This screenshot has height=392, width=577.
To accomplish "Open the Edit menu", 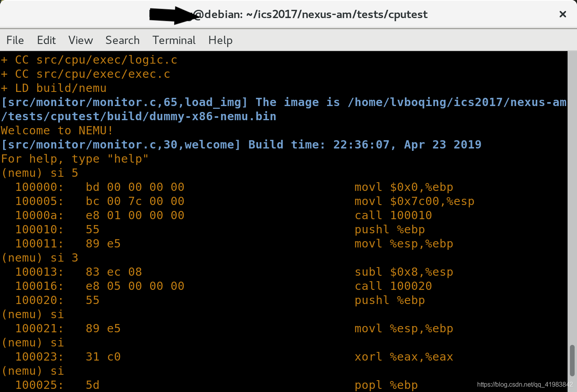I will 46,40.
